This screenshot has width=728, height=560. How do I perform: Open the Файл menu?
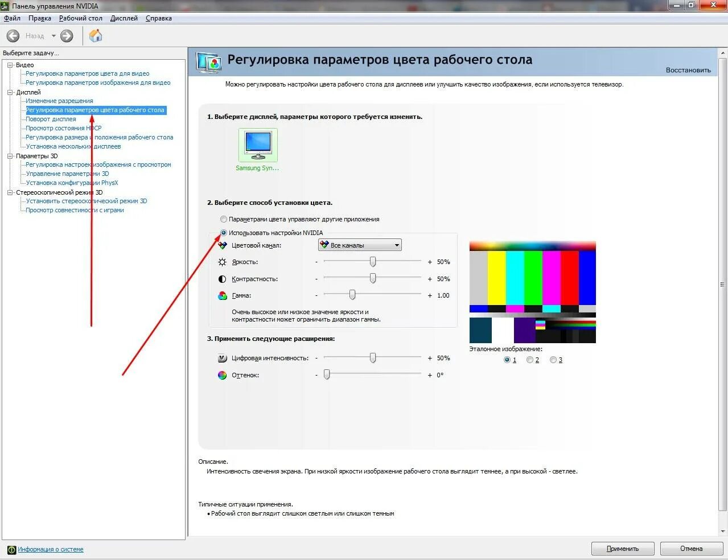[12, 18]
